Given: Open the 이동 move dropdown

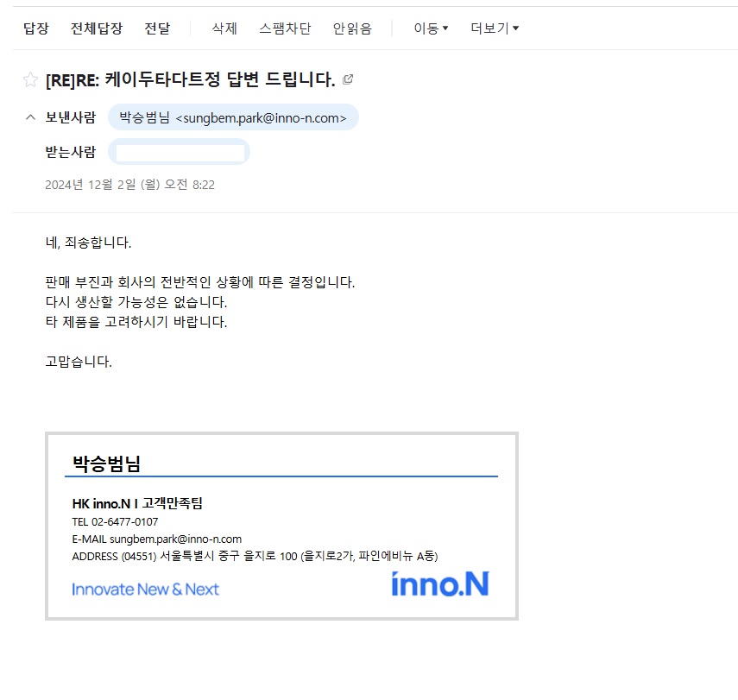Looking at the screenshot, I should (431, 28).
